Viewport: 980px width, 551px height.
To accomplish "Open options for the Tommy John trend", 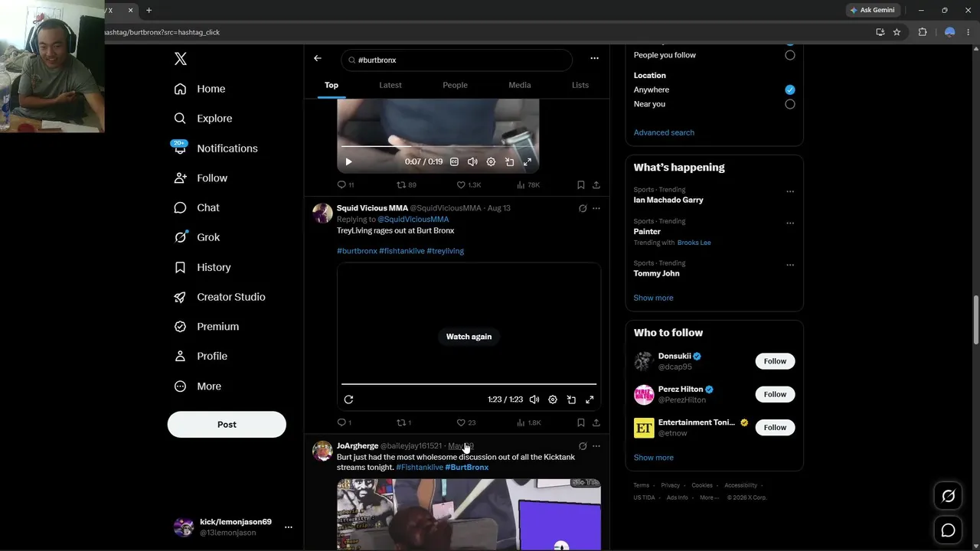I will [x=790, y=265].
